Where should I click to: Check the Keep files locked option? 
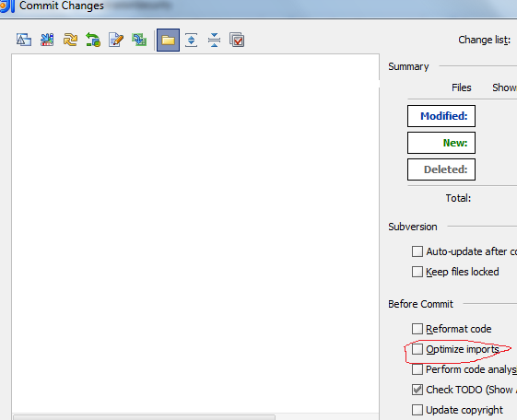pyautogui.click(x=417, y=272)
